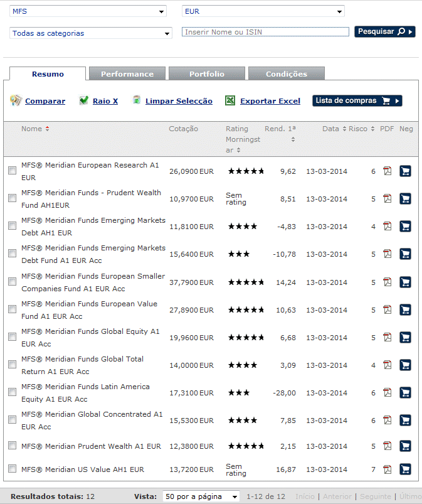Open PDF for Emerging Markets Debt Fund A1 EUR Acc

(388, 254)
